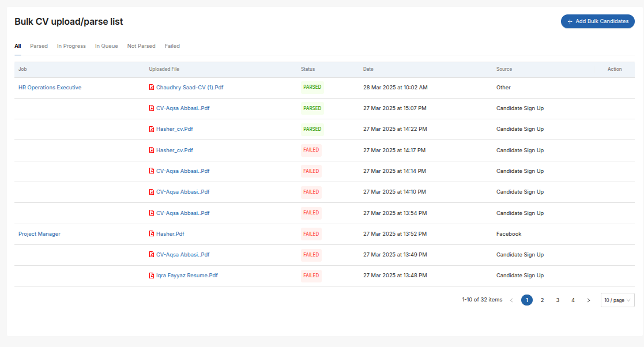Open the Project Manager job link
The image size is (644, 347).
39,233
